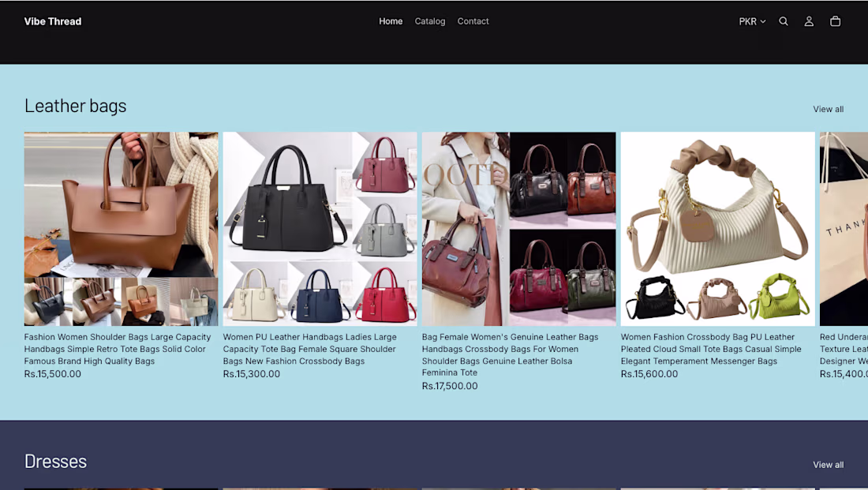Click the price Rs.15,600.00
The width and height of the screenshot is (868, 490).
[x=649, y=374]
